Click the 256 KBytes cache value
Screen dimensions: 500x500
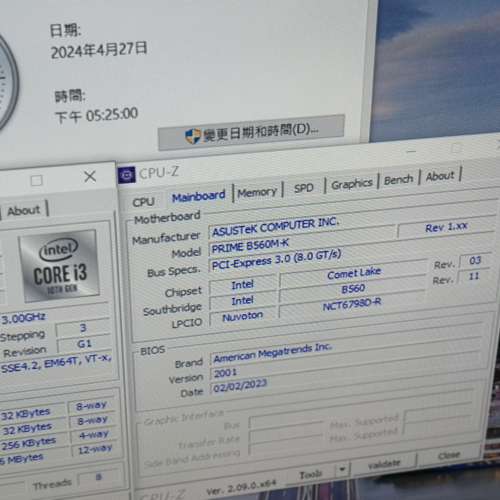coord(29,443)
